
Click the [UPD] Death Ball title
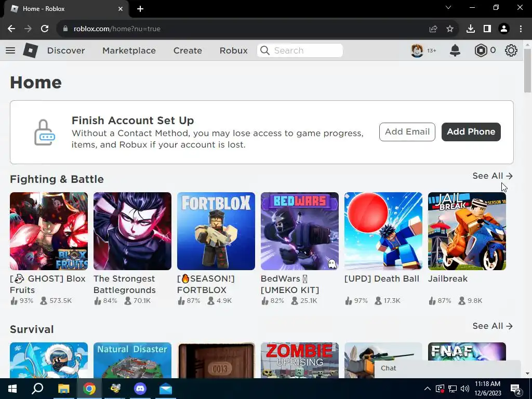pos(382,279)
